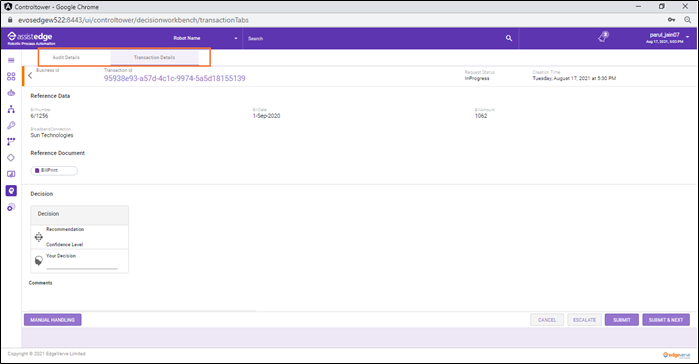Click the AssistEdge logo
Image resolution: width=699 pixels, height=364 pixels.
(x=30, y=38)
